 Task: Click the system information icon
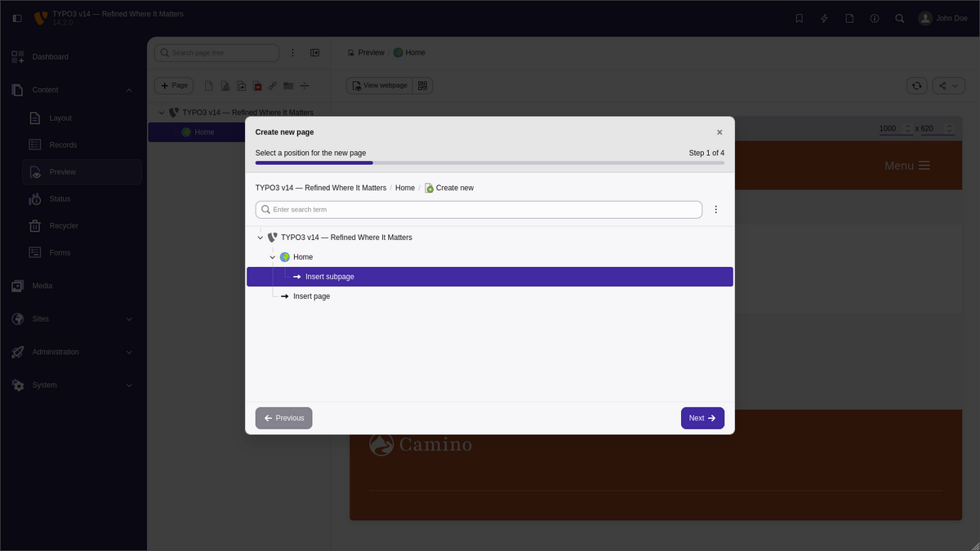[874, 18]
